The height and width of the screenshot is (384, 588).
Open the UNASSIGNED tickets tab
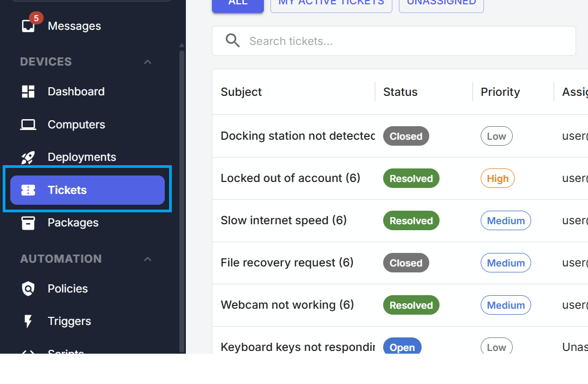(x=441, y=3)
